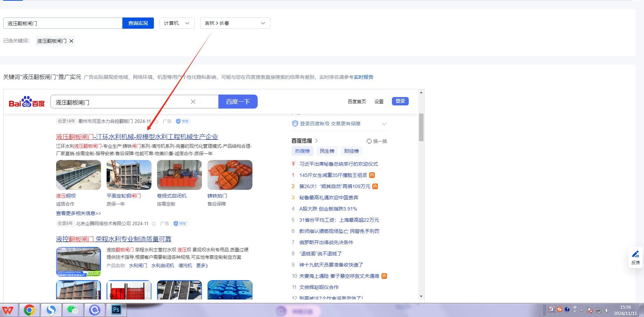Open the 液压钢坝 product thumbnail

tap(79, 175)
